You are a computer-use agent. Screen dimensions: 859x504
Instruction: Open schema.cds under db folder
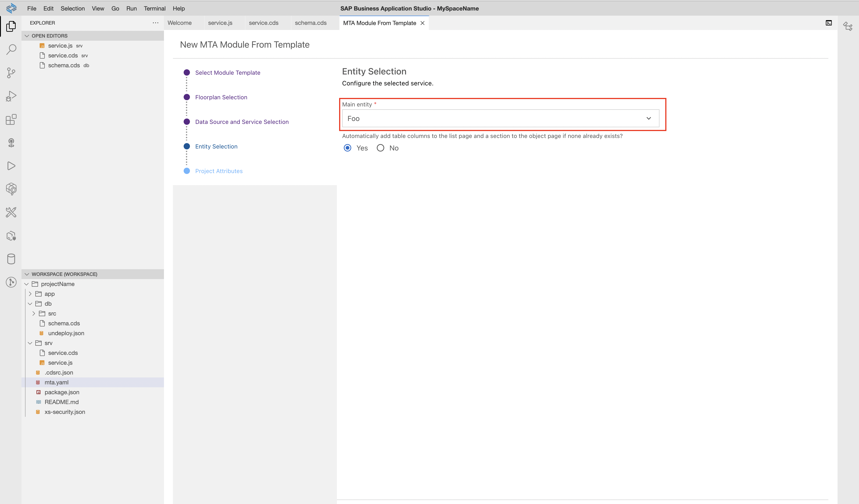coord(93,323)
